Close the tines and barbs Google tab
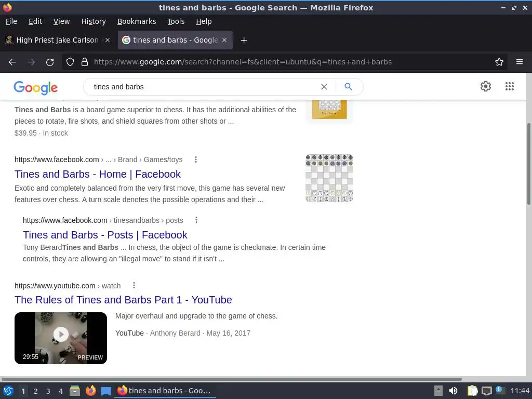The height and width of the screenshot is (399, 532). [224, 40]
